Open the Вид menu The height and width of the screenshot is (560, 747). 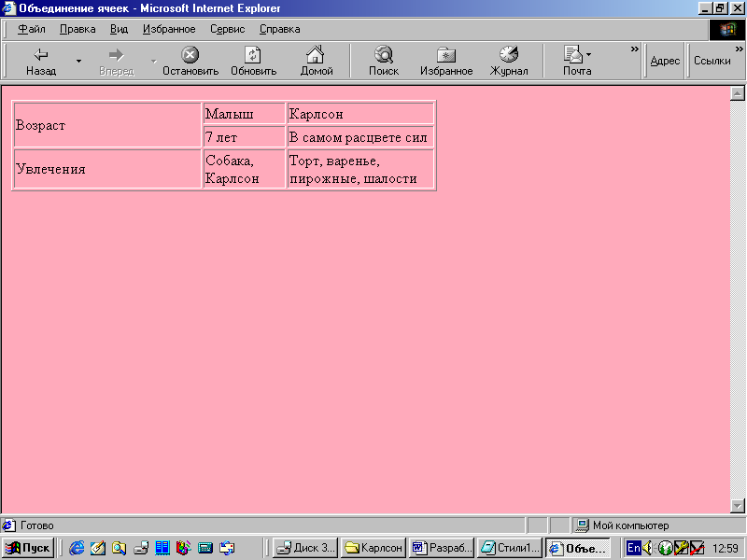click(120, 30)
